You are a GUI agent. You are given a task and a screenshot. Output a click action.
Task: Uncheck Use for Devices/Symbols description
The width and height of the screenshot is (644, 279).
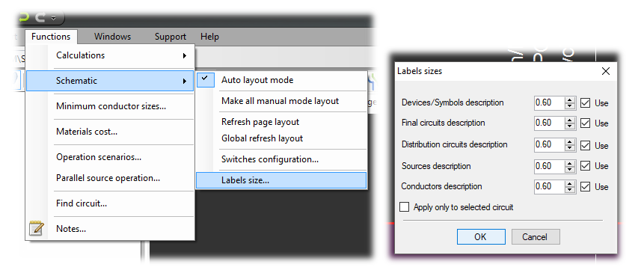tap(585, 103)
